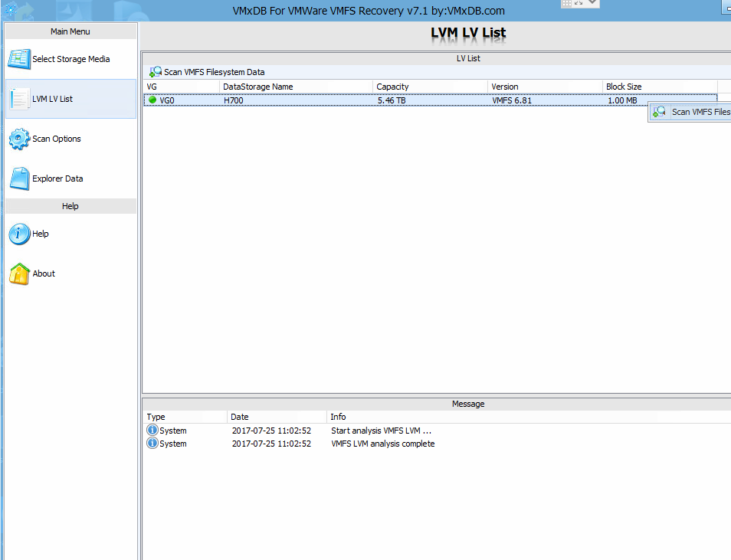Click Scan VMFS Filesystem Data toolbar button
This screenshot has height=560, width=731.
point(207,72)
